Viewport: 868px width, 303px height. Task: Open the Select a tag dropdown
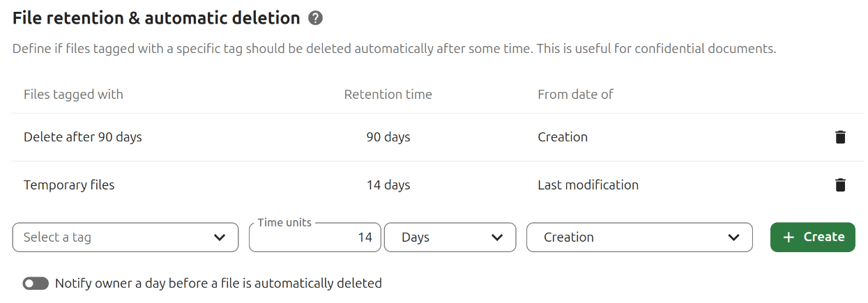[121, 238]
